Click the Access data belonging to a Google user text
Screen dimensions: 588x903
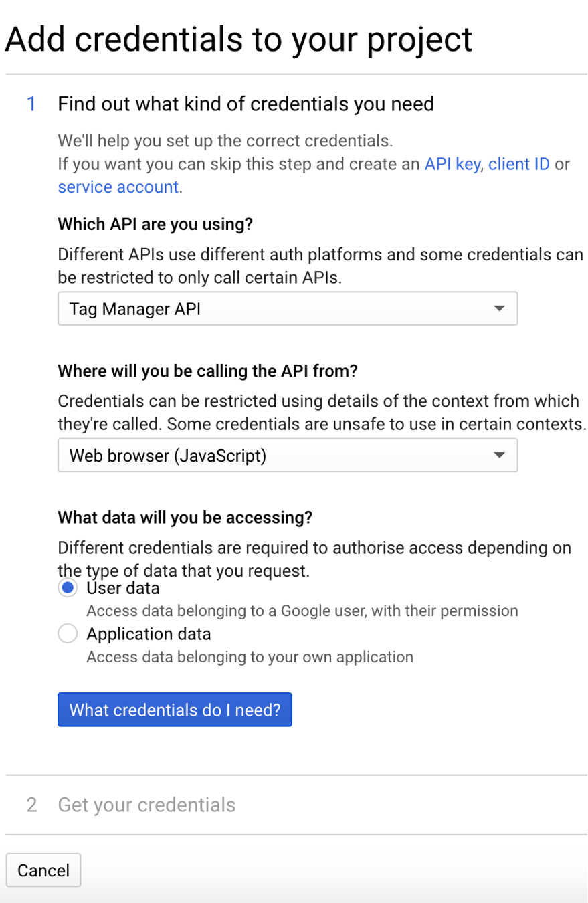[x=302, y=611]
